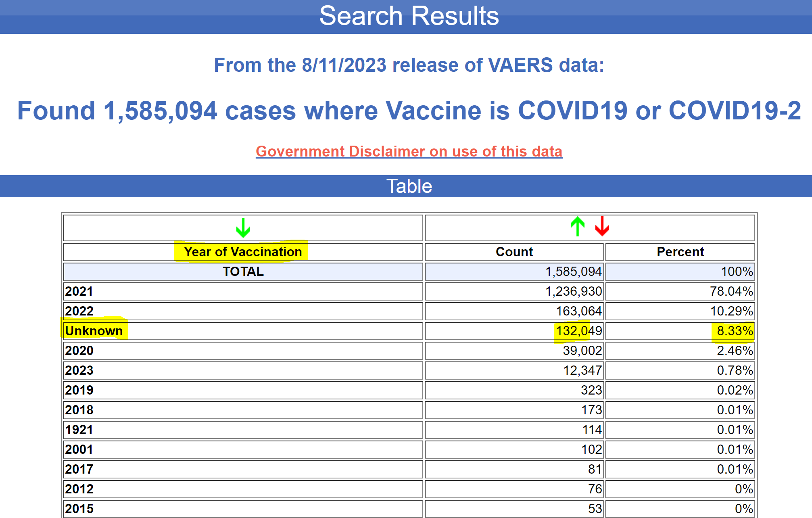Screen dimensions: 812x518
Task: Select the 2022 year row
Action: tap(243, 311)
